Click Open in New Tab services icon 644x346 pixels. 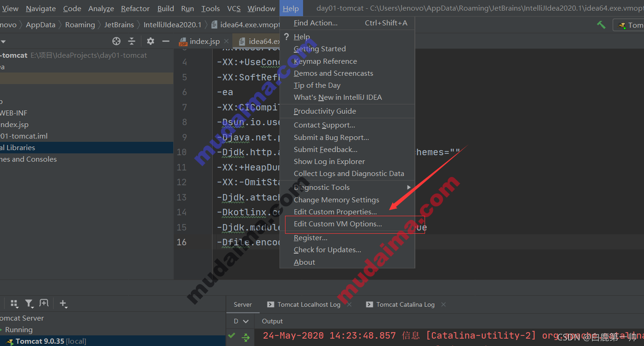(44, 304)
